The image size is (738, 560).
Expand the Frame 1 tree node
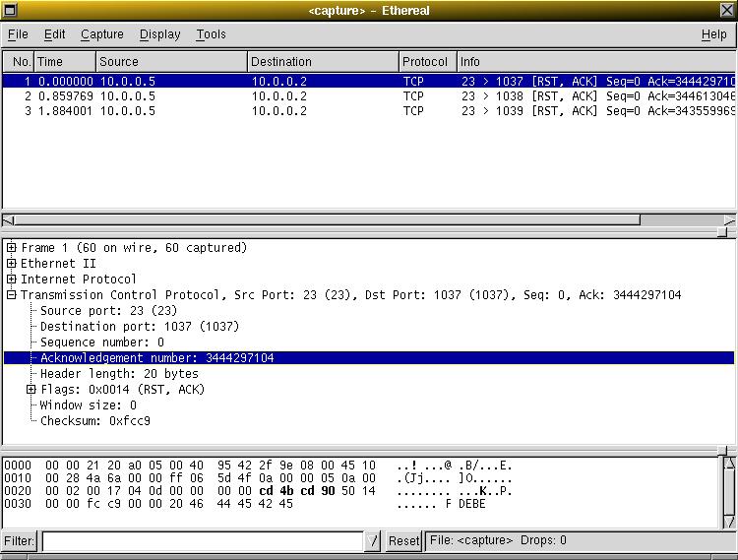click(x=11, y=248)
